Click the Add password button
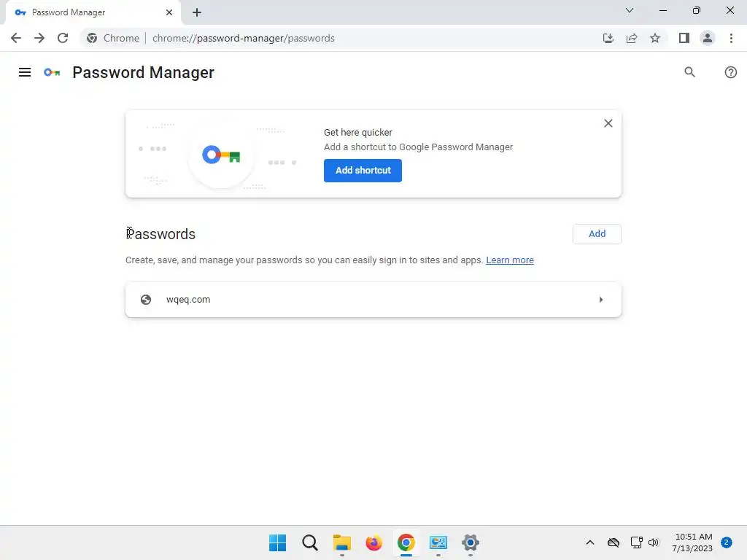Viewport: 747px width, 560px height. (597, 234)
